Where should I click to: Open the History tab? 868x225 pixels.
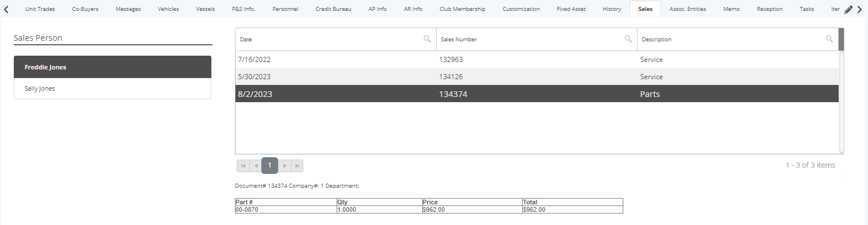[612, 9]
